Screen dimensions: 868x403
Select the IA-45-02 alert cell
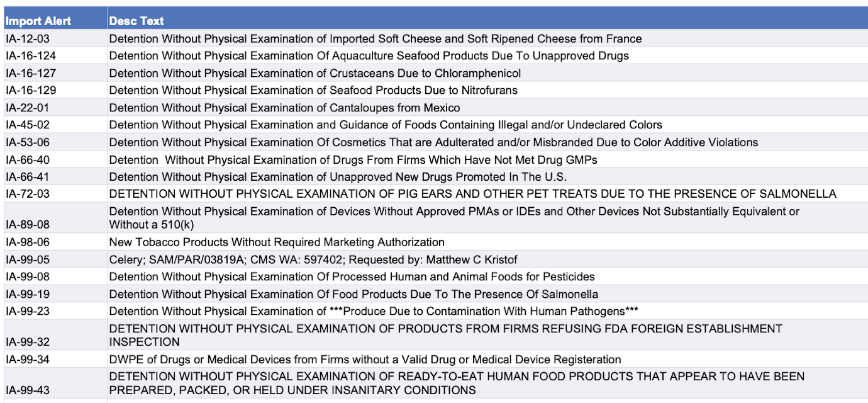click(x=27, y=125)
